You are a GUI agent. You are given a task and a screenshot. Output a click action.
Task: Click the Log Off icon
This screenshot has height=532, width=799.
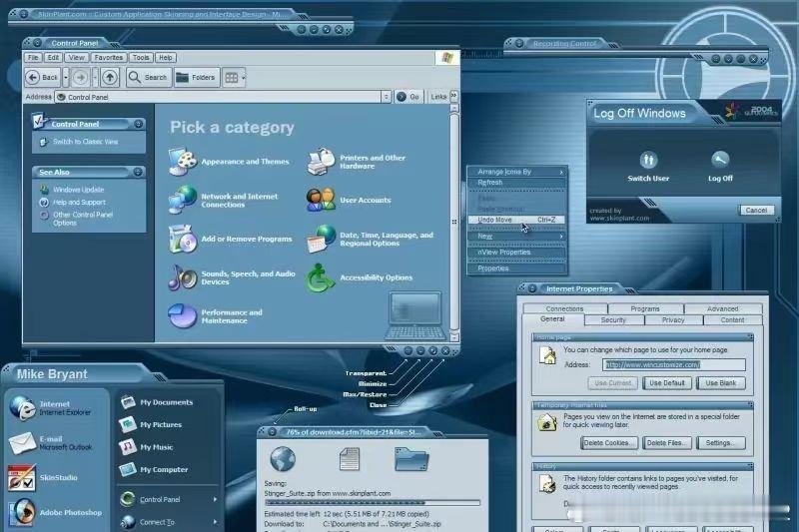pos(720,161)
